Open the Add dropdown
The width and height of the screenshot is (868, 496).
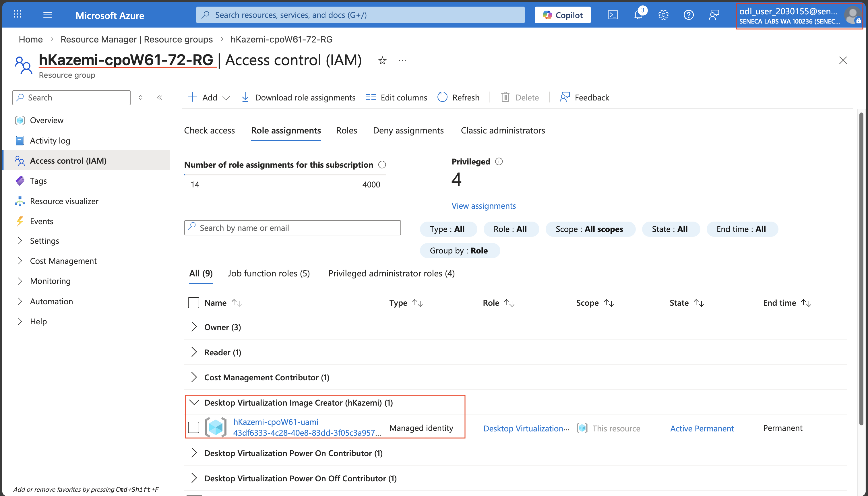pos(209,98)
